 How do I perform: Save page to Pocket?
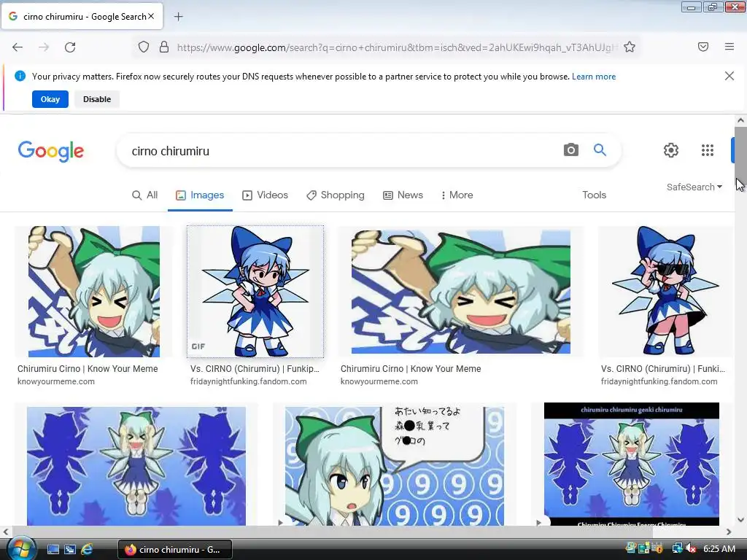pyautogui.click(x=703, y=47)
